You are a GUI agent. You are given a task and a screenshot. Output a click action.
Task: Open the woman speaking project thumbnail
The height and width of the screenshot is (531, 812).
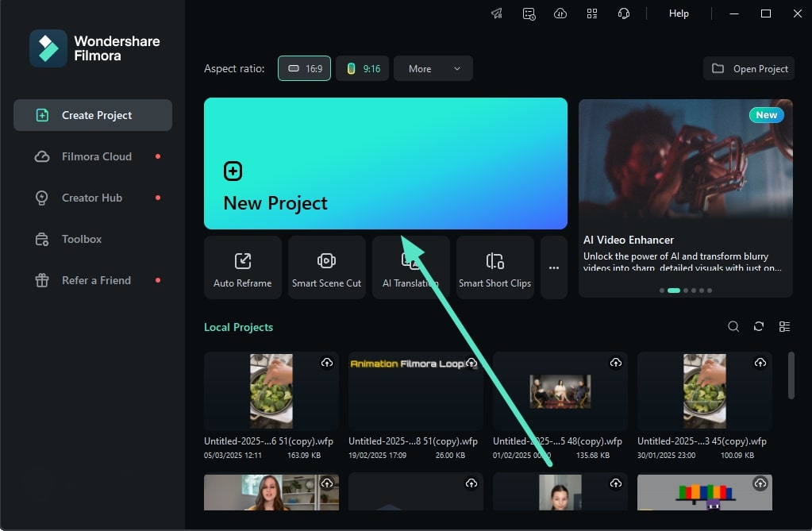click(271, 492)
